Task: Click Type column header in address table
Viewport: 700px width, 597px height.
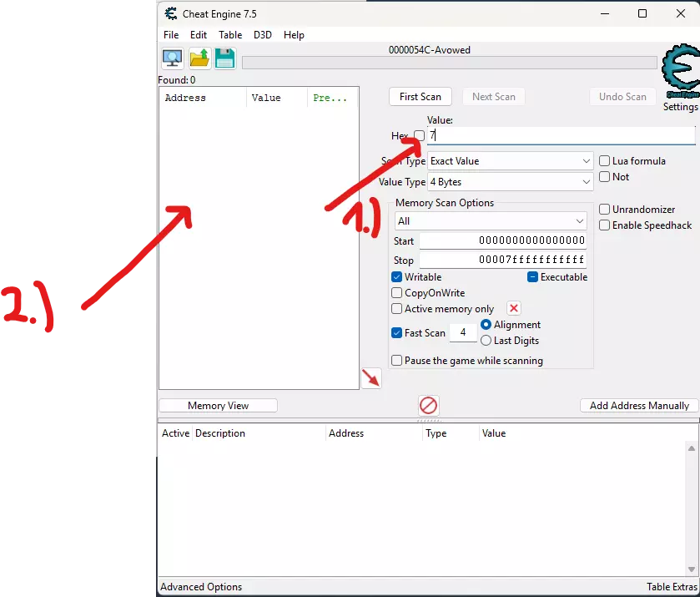Action: click(x=450, y=433)
